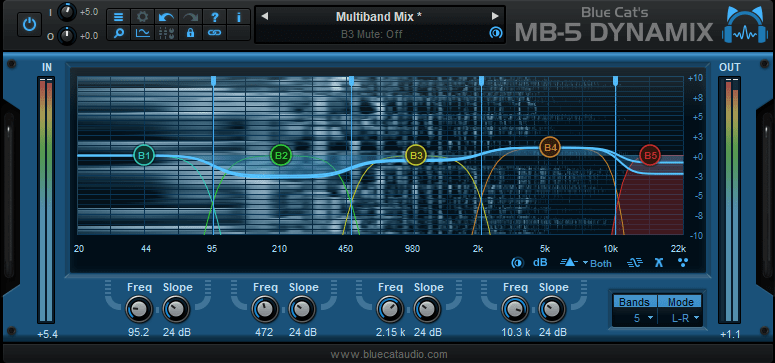Click the 2.15 k frequency value
Viewport: 775px width, 363px height.
click(389, 332)
